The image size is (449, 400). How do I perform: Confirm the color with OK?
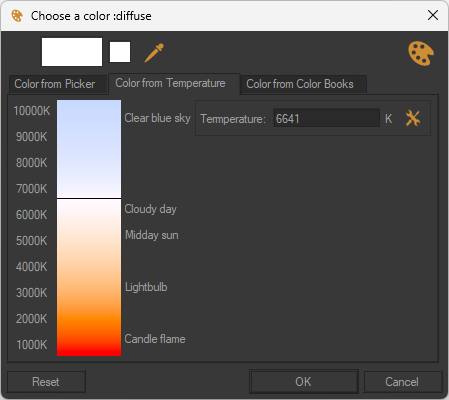303,382
